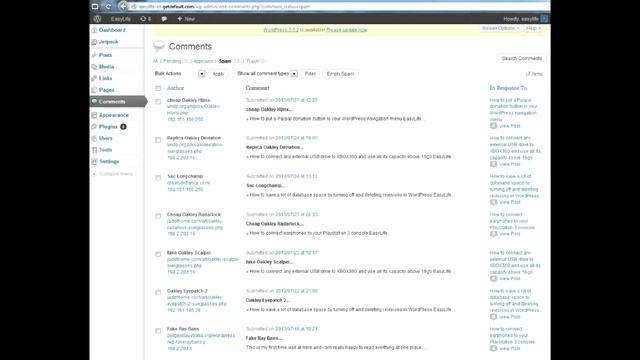
Task: Click the browser reload icon
Action: 109,6
